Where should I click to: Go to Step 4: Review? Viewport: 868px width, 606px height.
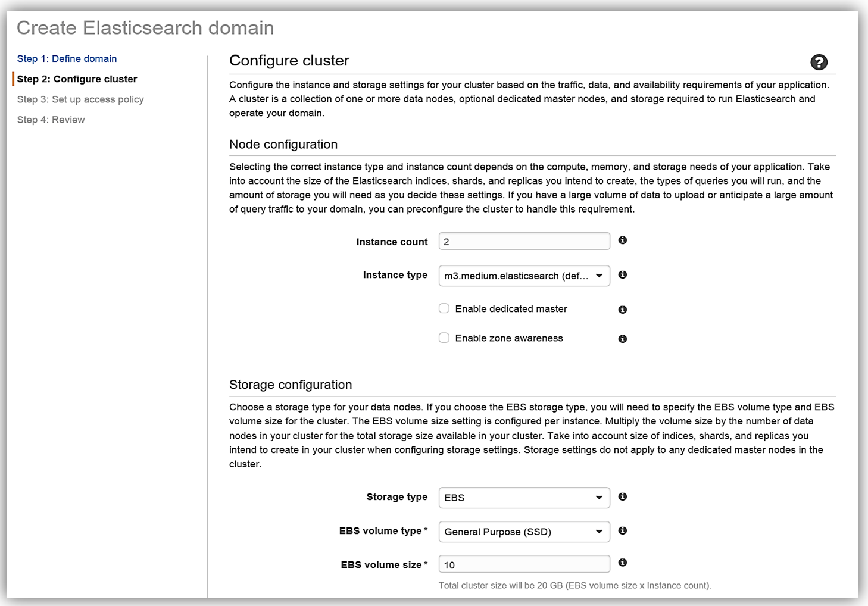click(51, 119)
